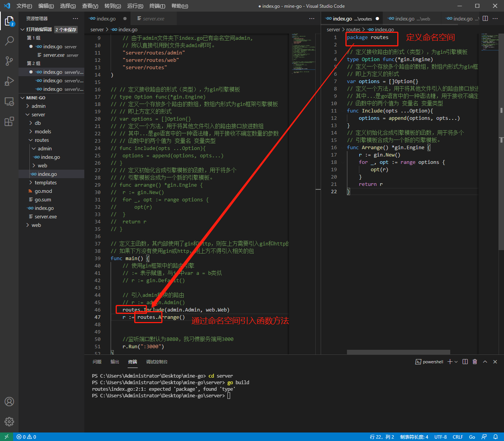Click routes breadcrumb in right editor
This screenshot has height=441, width=504.
point(353,29)
